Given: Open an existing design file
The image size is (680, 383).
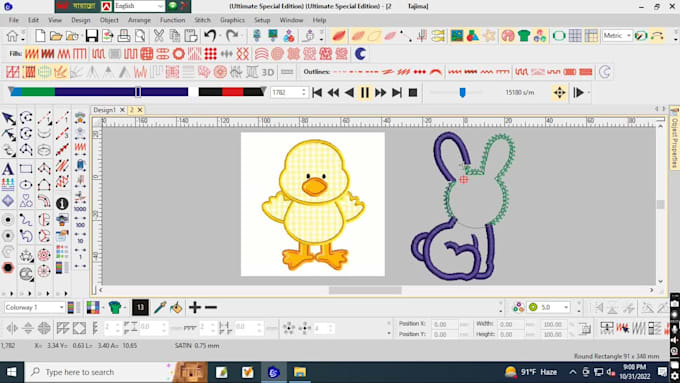Looking at the screenshot, I should click(x=56, y=36).
